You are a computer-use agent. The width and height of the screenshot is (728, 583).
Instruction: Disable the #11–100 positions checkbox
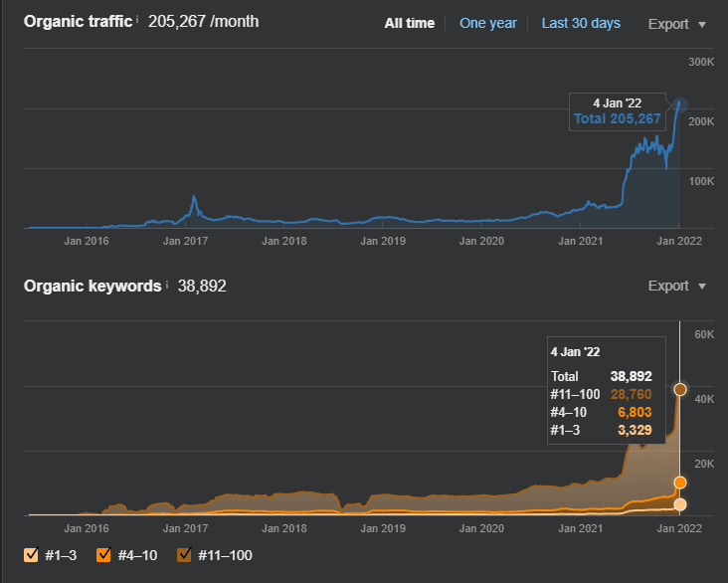pyautogui.click(x=184, y=555)
